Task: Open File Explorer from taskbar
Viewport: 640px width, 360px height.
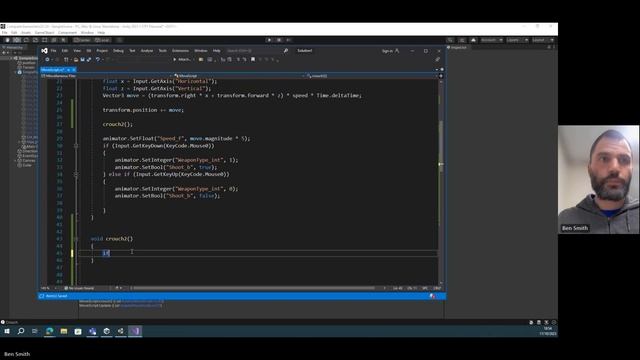Action: (x=64, y=331)
